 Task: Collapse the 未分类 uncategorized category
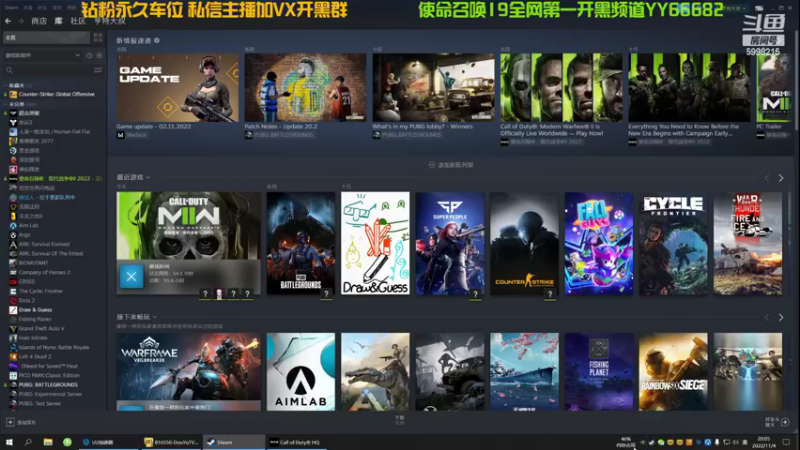pos(16,104)
